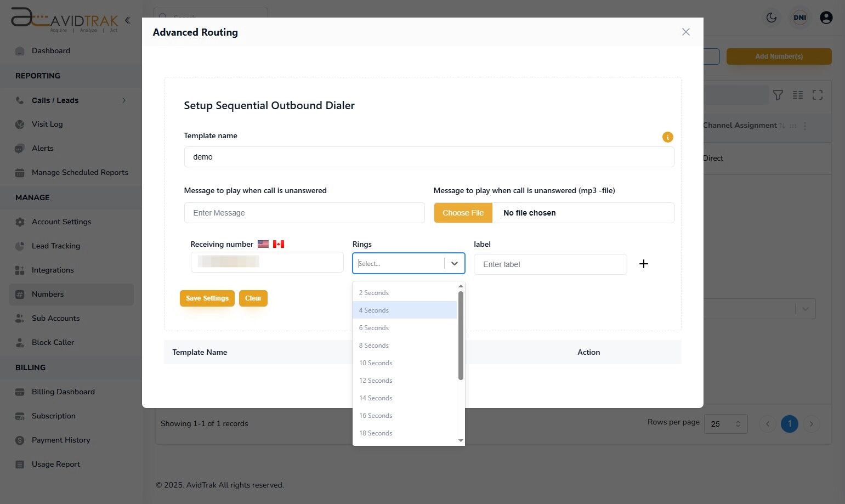Screen dimensions: 845x504
Task: Select the Canada flag beside Receiving number
Action: [x=278, y=243]
